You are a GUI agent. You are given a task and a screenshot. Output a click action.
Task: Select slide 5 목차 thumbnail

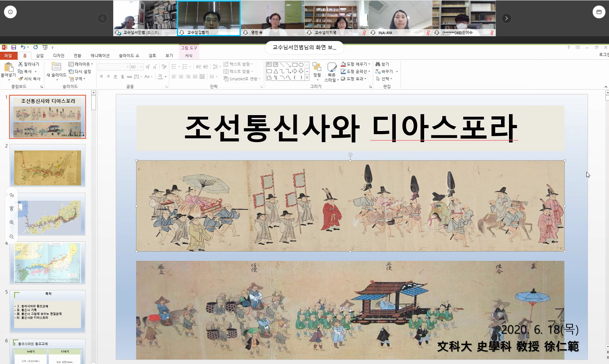pos(47,311)
